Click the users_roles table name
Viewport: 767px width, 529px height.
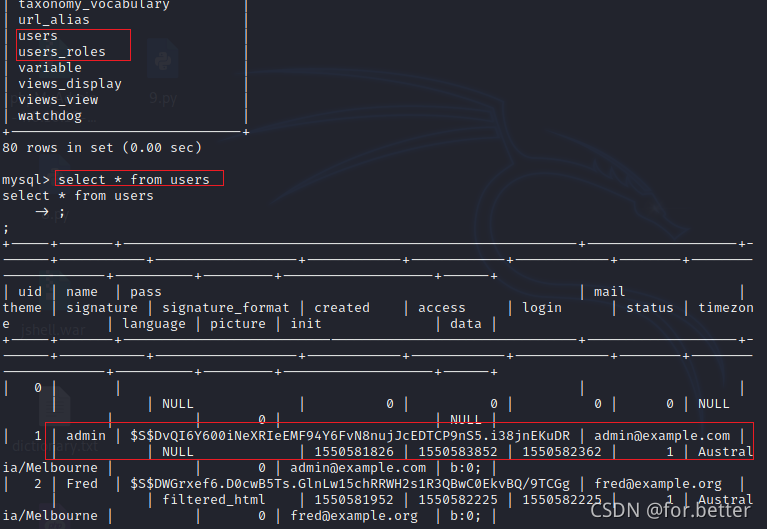(x=62, y=52)
